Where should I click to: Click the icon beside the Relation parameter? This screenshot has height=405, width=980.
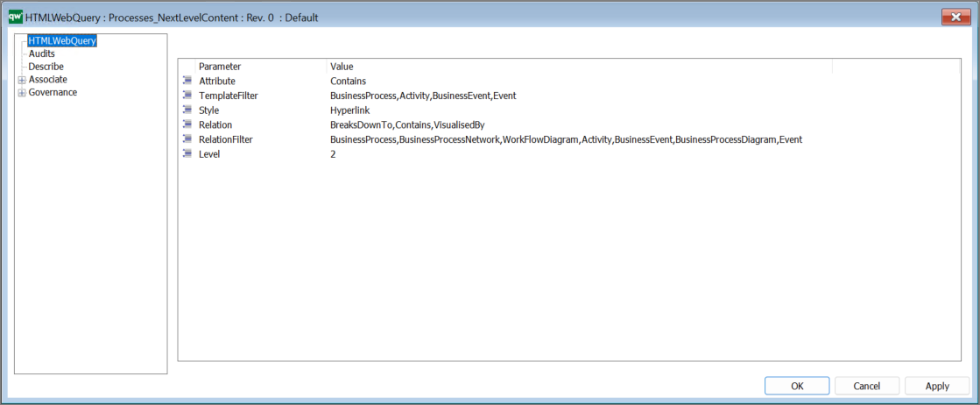pos(187,125)
